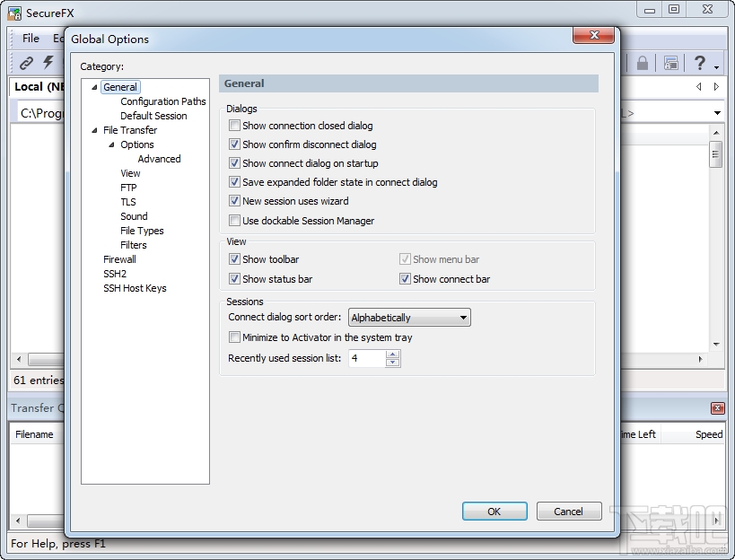Open Quick Connect via the lightning bolt icon

coord(47,62)
